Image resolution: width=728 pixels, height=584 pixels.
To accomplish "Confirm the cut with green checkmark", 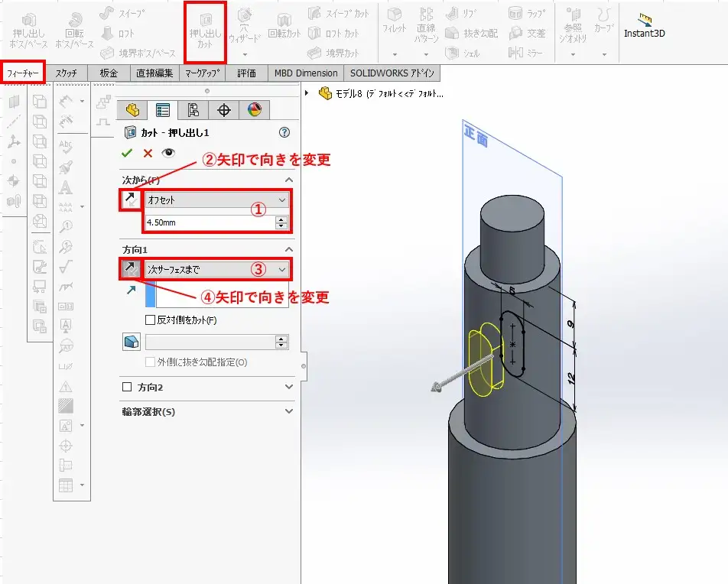I will (x=127, y=153).
